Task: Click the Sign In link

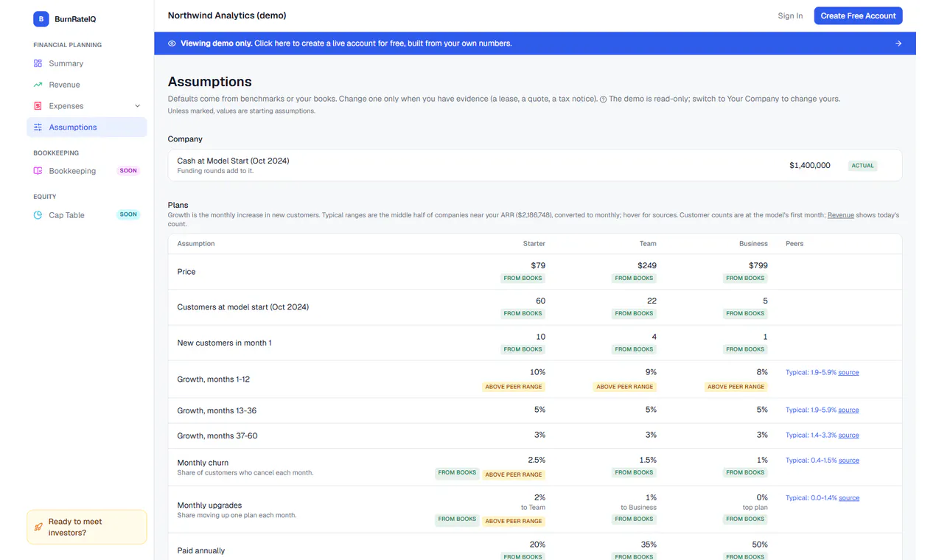Action: pyautogui.click(x=790, y=15)
